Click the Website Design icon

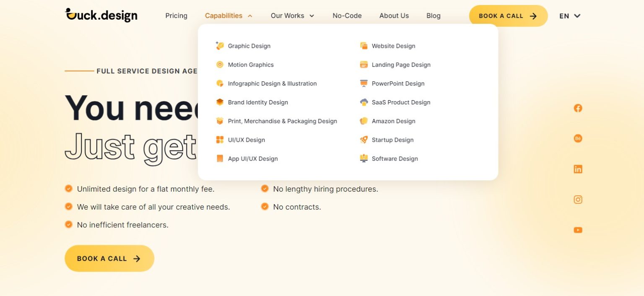(x=364, y=46)
